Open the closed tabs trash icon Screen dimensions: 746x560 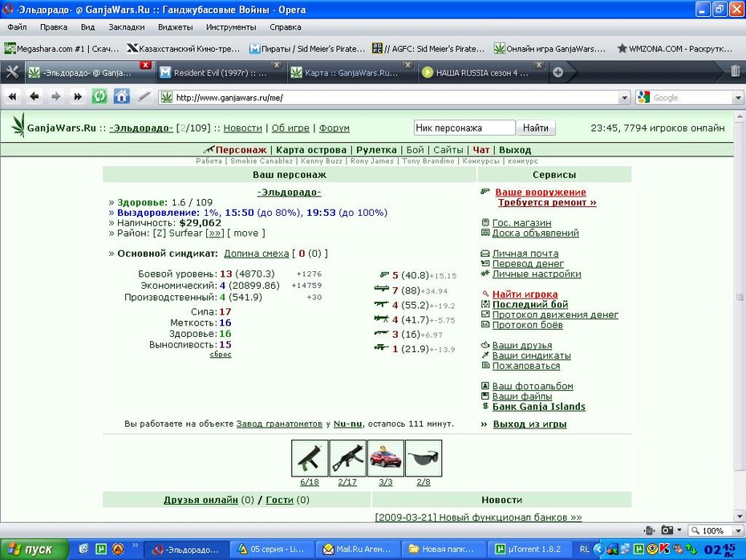tap(735, 71)
